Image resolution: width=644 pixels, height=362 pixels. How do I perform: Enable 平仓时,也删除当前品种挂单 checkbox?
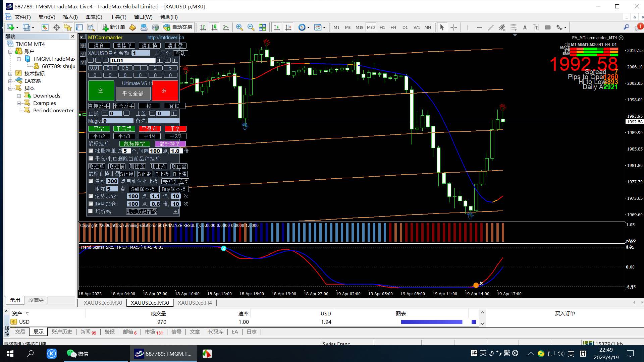point(91,159)
